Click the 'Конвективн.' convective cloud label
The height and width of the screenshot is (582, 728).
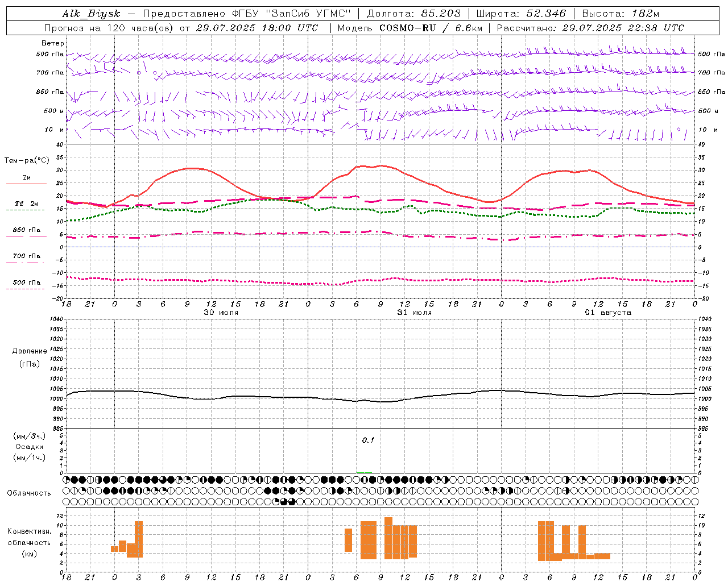pos(29,531)
